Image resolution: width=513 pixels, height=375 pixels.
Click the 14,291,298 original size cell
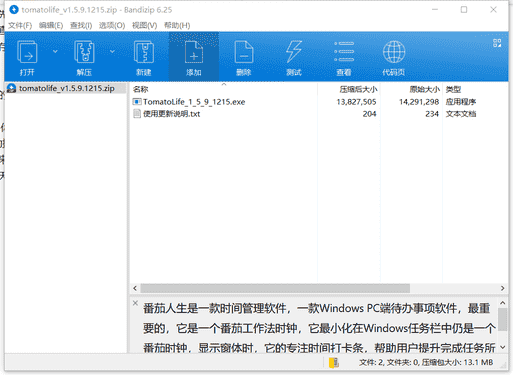click(x=419, y=102)
